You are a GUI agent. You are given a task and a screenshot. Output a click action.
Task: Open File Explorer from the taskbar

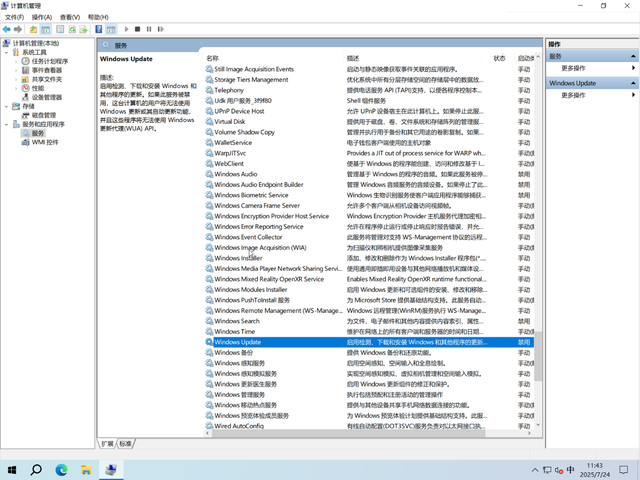(86, 470)
